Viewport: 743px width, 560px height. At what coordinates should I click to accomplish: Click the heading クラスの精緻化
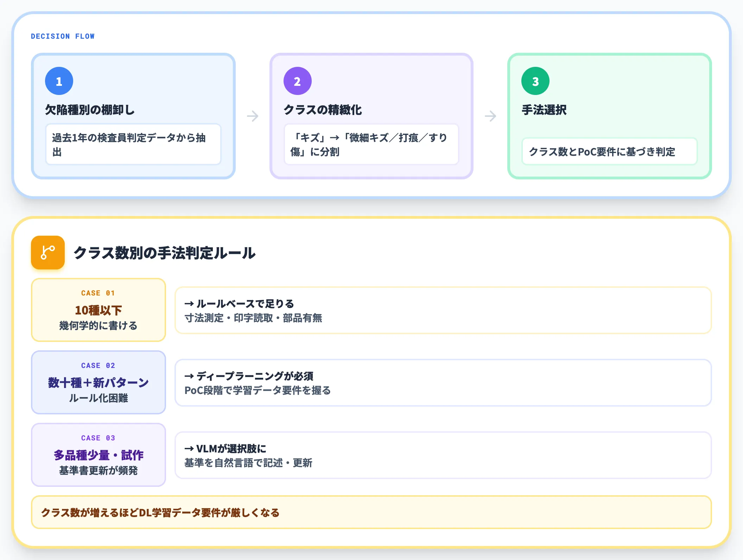(323, 110)
